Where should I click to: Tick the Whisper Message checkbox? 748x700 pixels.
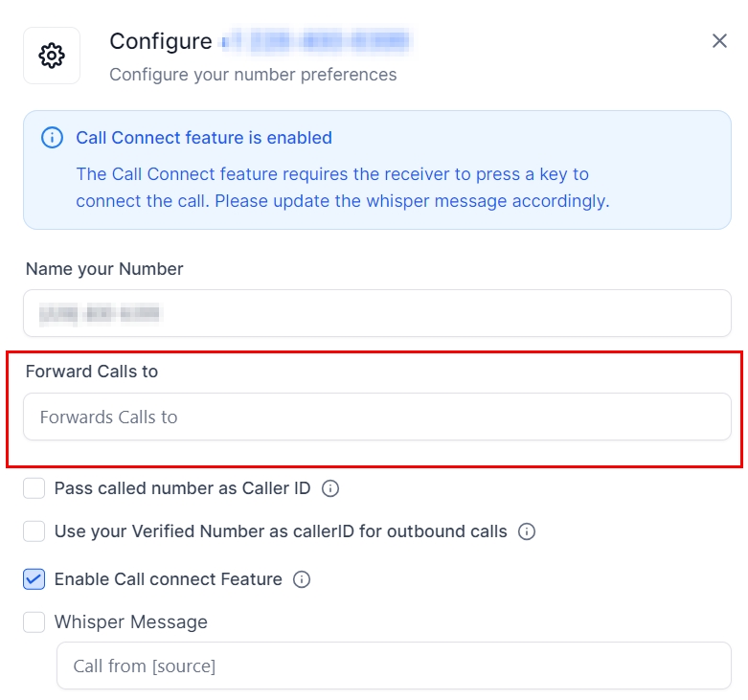click(34, 622)
